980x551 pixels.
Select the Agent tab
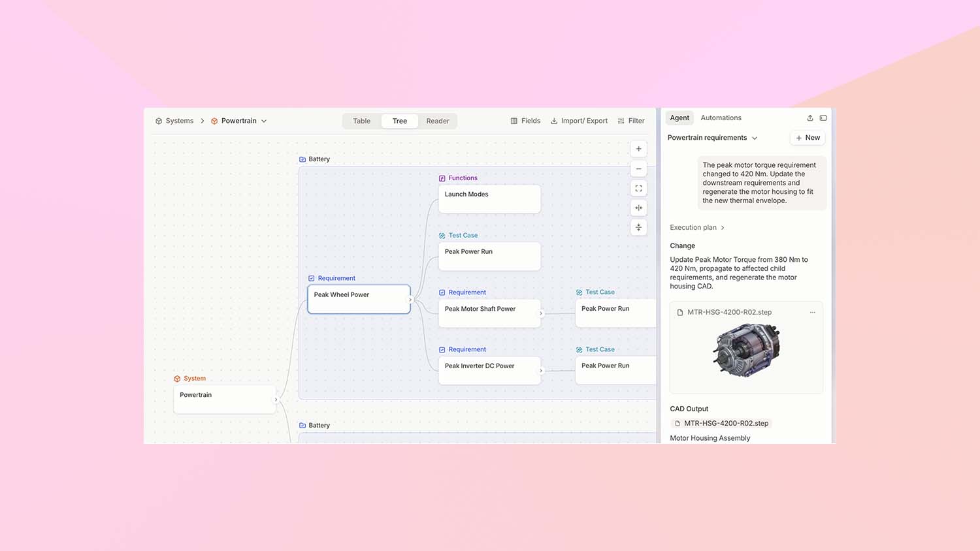(679, 118)
